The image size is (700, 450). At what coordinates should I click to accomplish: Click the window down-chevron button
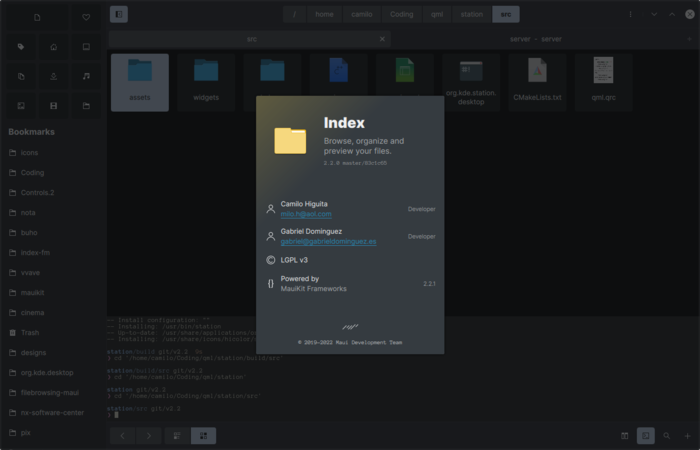(654, 14)
